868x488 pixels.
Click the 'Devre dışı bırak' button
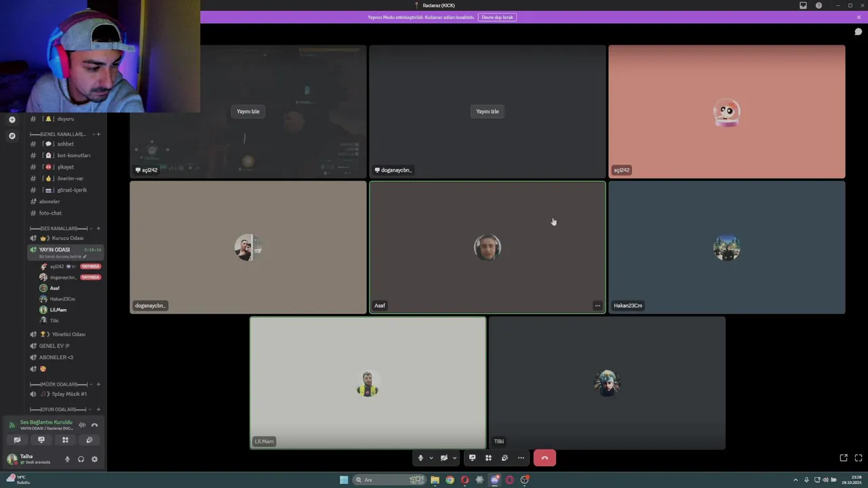497,17
